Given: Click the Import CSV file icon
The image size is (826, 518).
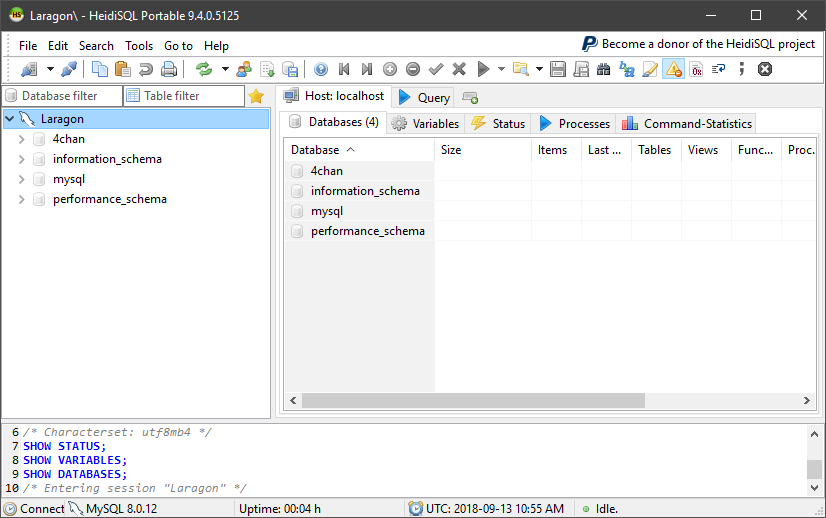Looking at the screenshot, I should (x=267, y=69).
